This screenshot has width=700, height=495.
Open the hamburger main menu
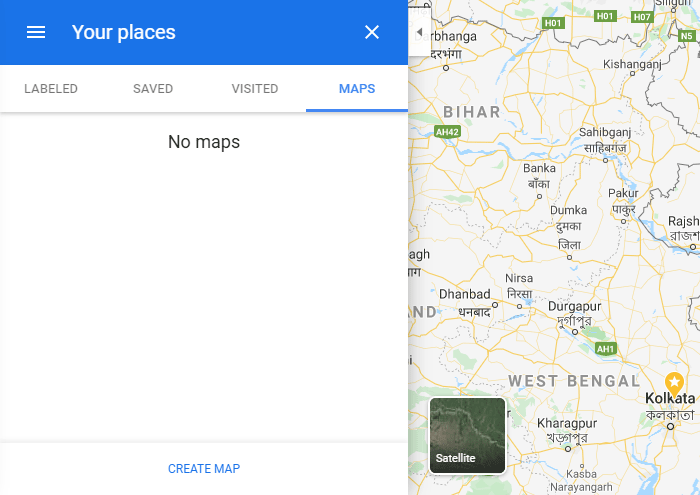[x=36, y=32]
